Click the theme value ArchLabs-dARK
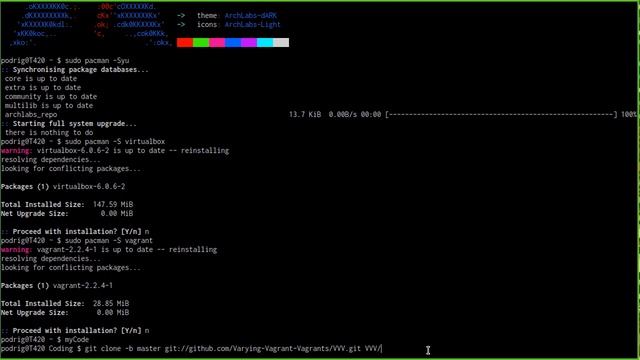Viewport: 640px width, 360px height. [251, 16]
